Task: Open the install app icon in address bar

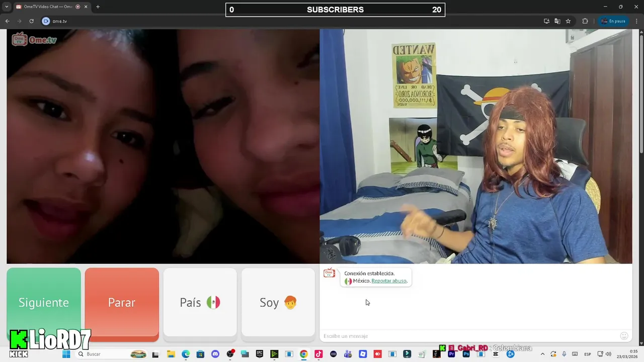Action: [546, 21]
